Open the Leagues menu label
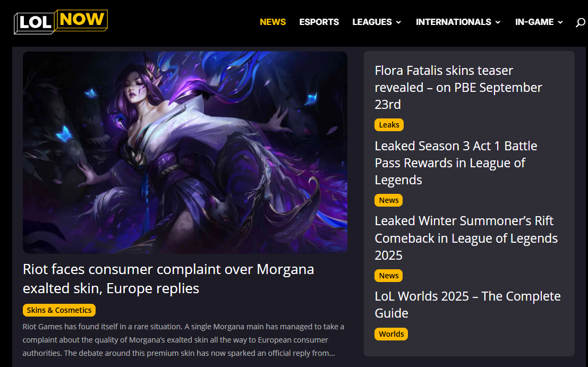 (372, 22)
